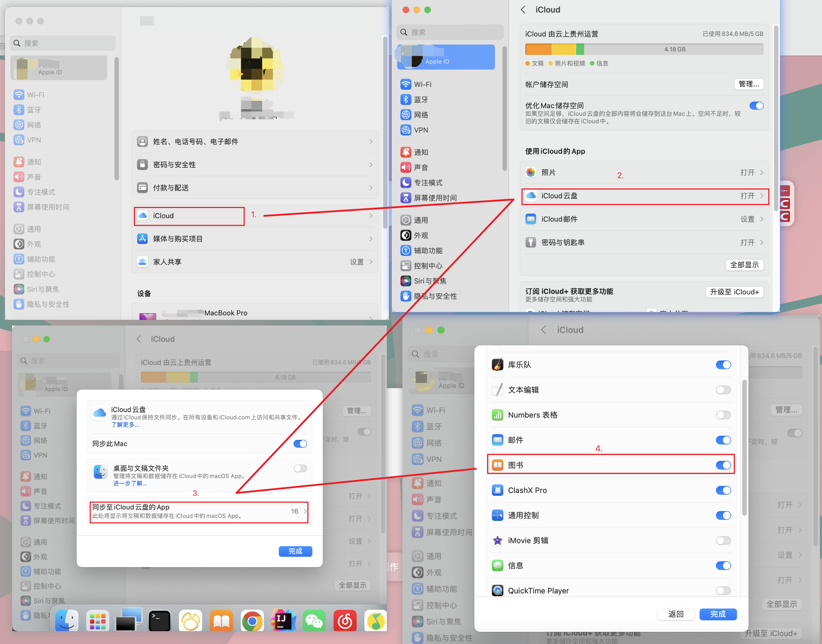Toggle the 图书 Books sync switch
Screen dimensions: 822x644
click(723, 465)
